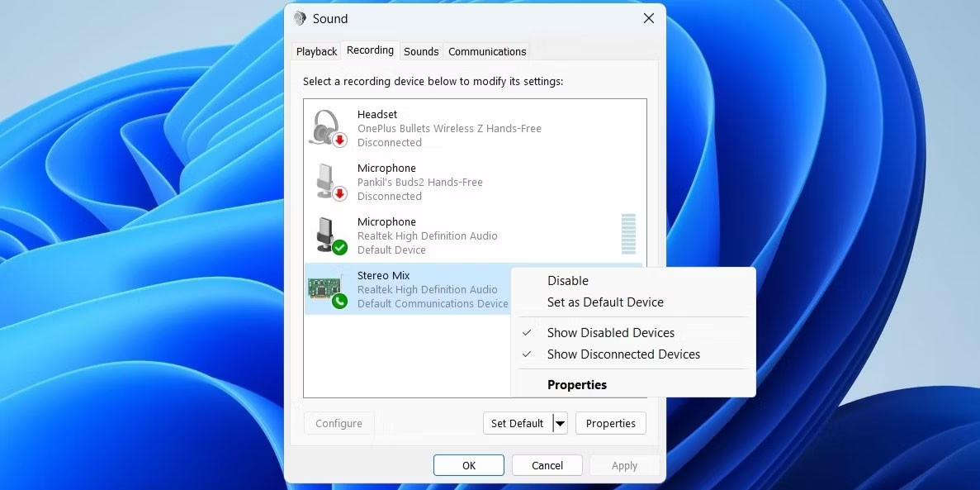Open the Communications tab
980x490 pixels.
[487, 51]
